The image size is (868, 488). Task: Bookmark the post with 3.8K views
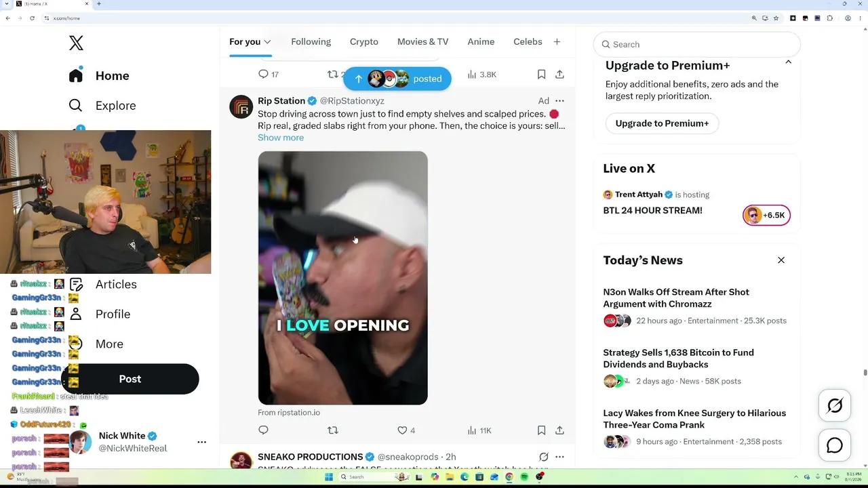coord(541,75)
